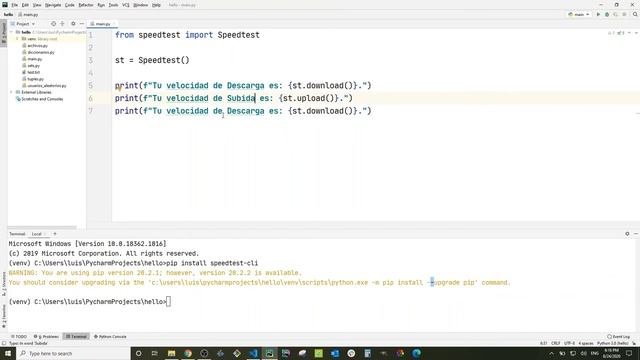
Task: Toggle the Project tool window side tab
Action: (x=4, y=33)
